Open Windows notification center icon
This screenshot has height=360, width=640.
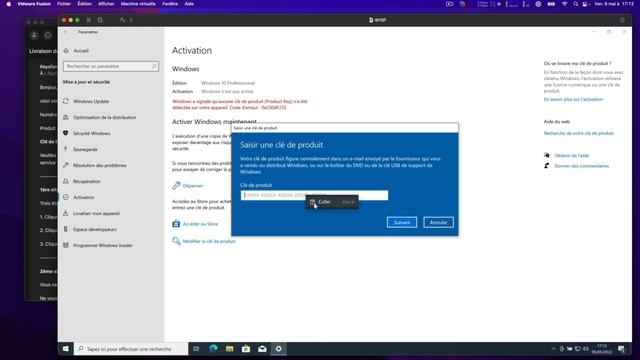click(x=621, y=349)
